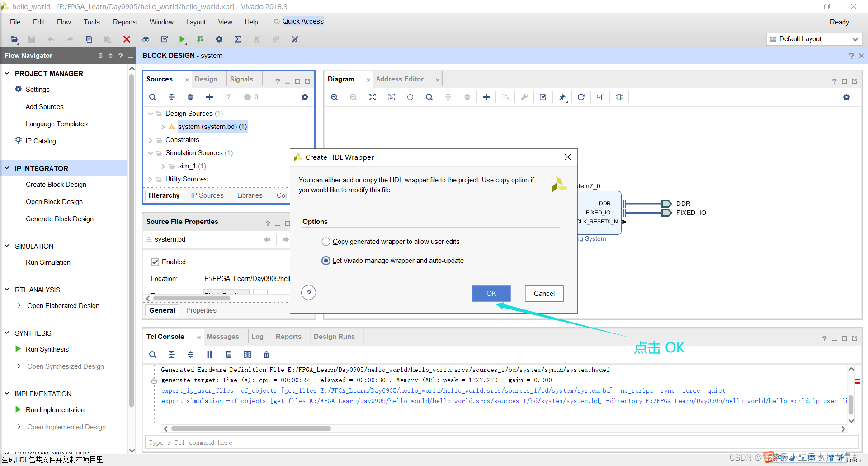Clear Tcl Console with trash icon
This screenshot has width=868, height=466.
coord(266,354)
